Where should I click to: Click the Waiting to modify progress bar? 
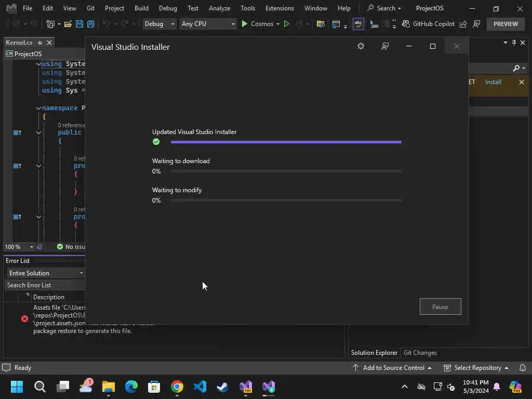[286, 201]
